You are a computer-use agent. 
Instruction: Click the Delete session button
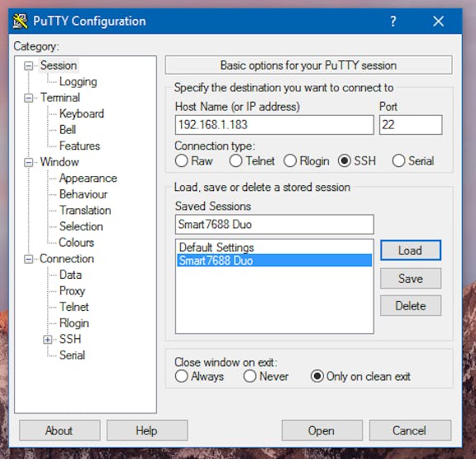click(411, 306)
